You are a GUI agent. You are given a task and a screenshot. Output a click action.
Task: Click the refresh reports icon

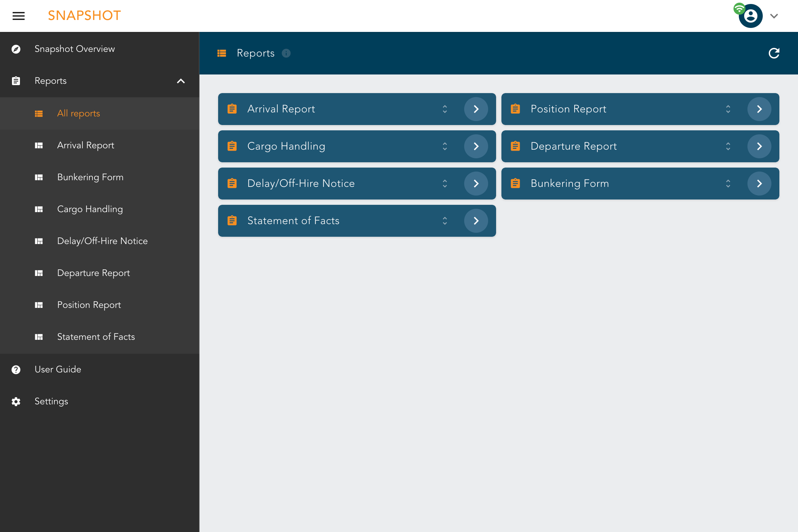(x=774, y=53)
